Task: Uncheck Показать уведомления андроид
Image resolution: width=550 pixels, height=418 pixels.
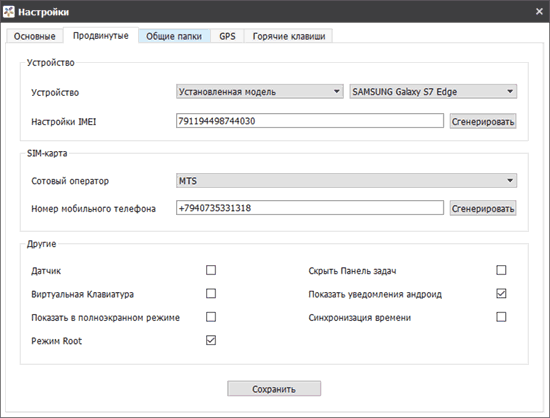Action: click(x=501, y=294)
